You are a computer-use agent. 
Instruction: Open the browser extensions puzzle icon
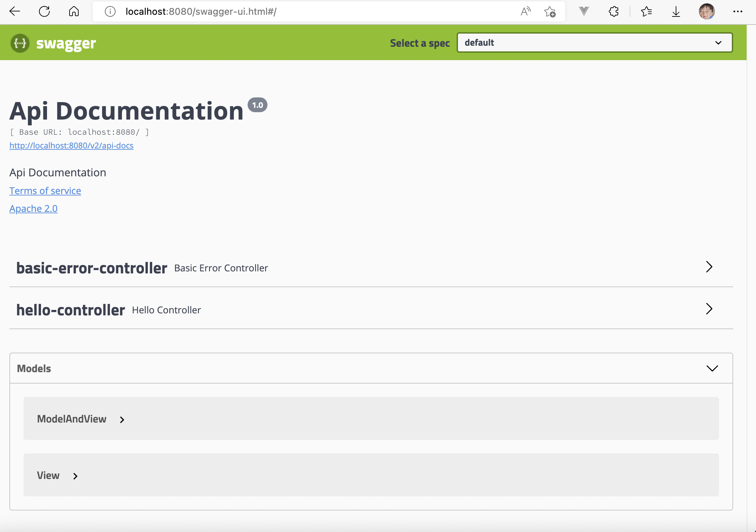pos(614,11)
